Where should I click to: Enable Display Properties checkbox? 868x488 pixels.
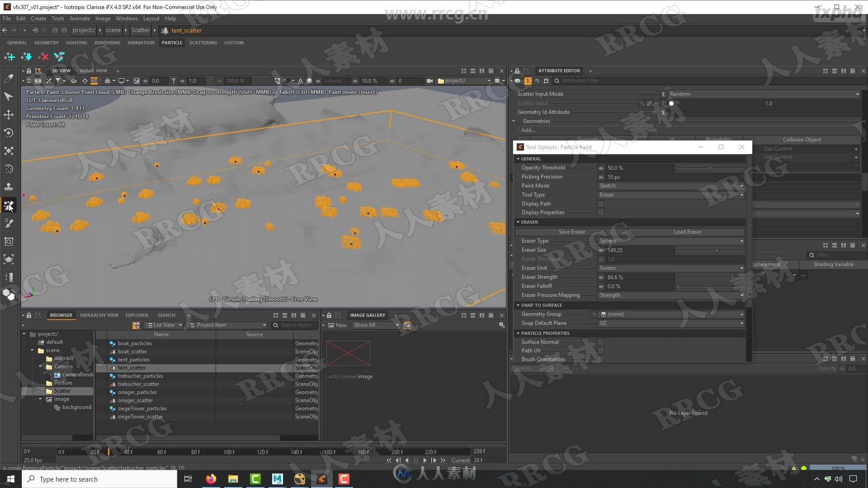602,213
